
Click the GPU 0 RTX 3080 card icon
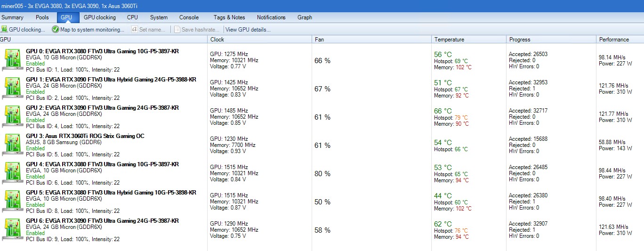point(12,60)
